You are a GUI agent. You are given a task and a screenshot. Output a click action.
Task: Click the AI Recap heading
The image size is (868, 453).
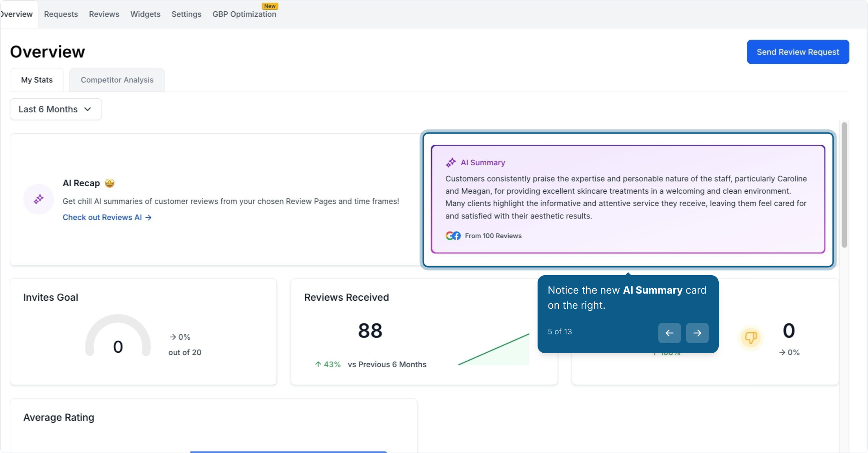click(x=81, y=183)
